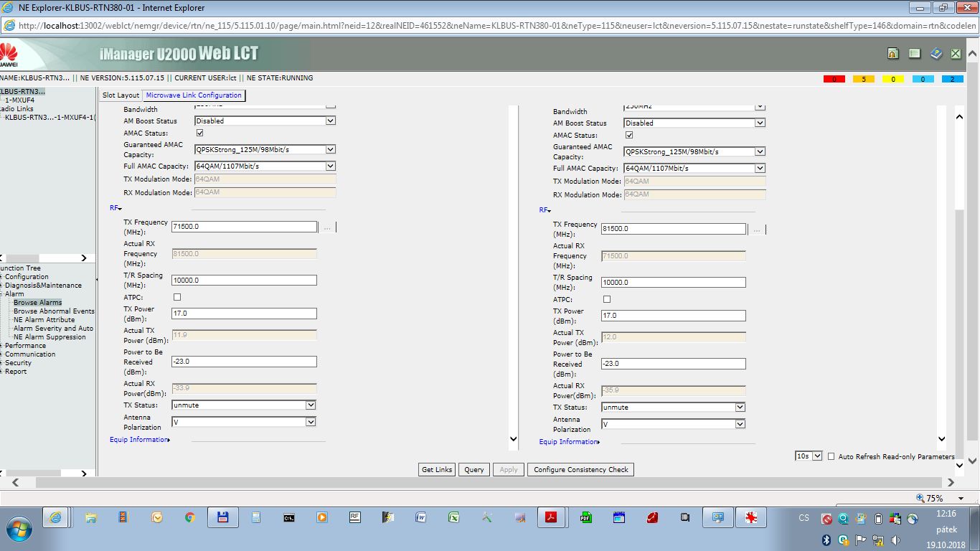Open the help book icon
Image resolution: width=980 pixels, height=551 pixels.
point(936,54)
